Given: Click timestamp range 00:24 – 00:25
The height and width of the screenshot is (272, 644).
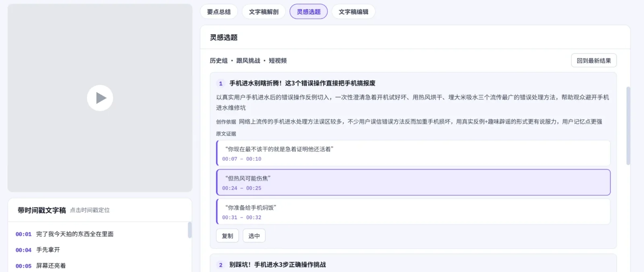Looking at the screenshot, I should (242, 188).
